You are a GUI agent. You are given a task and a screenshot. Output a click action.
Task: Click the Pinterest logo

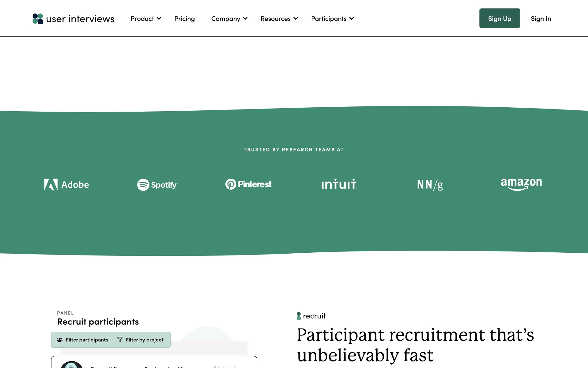click(248, 184)
